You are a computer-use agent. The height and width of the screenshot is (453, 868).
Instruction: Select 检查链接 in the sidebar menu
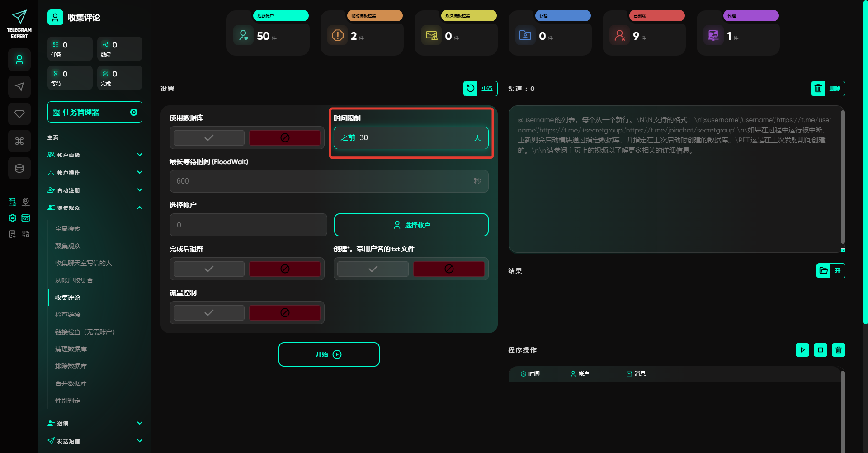(68, 315)
